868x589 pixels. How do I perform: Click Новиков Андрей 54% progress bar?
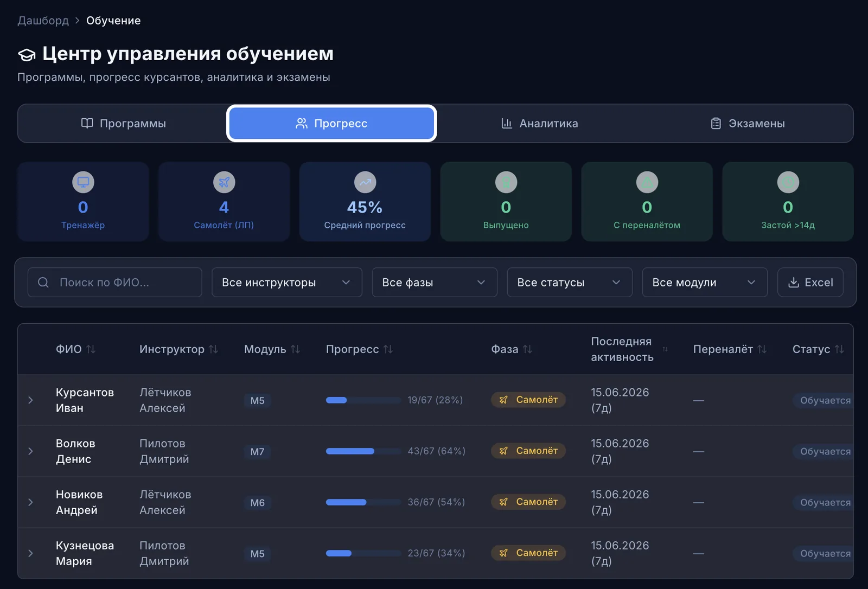363,502
